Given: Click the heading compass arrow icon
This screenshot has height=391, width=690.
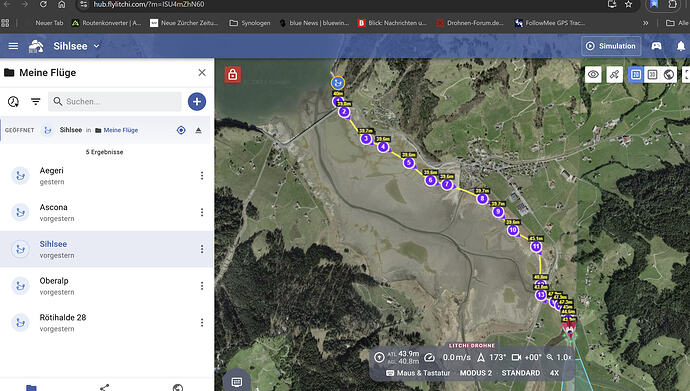Looking at the screenshot, I should [481, 358].
